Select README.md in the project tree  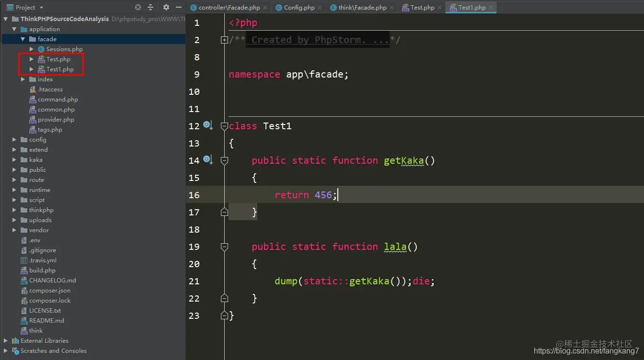pos(46,321)
